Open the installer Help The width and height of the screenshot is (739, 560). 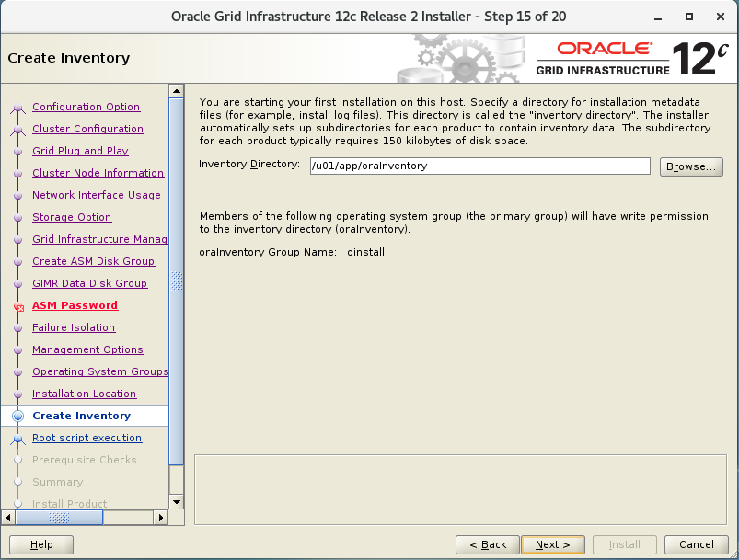[41, 545]
